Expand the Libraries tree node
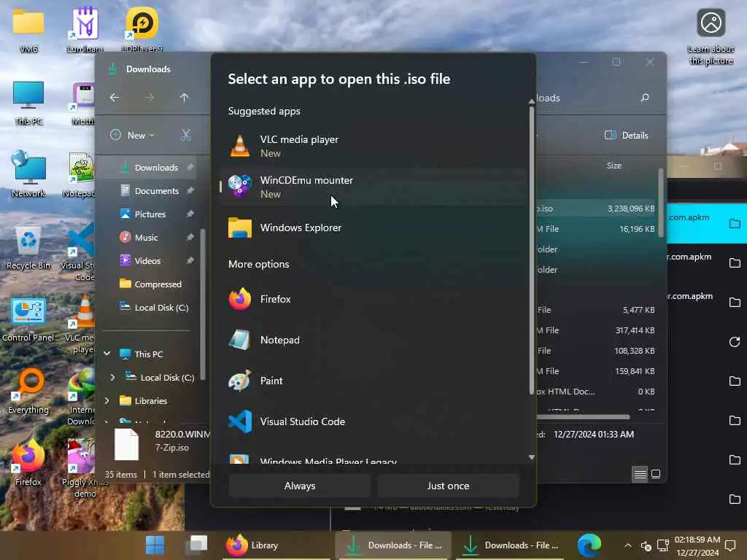 pos(107,401)
